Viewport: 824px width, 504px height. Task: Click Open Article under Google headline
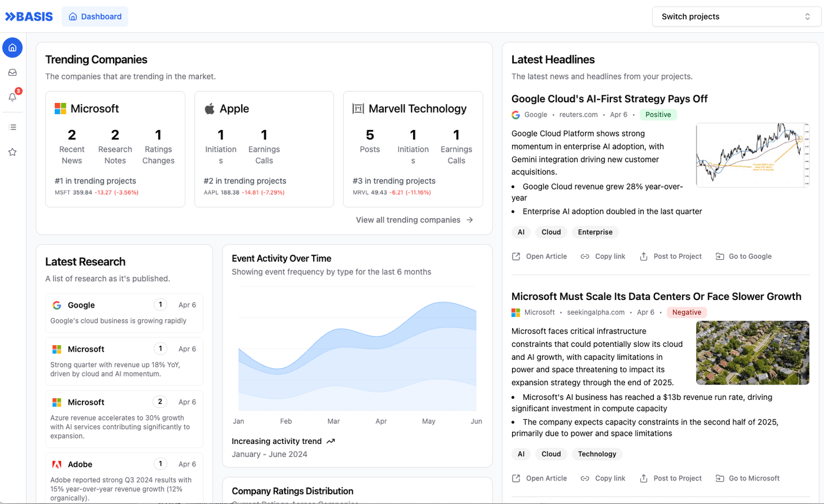pyautogui.click(x=540, y=256)
